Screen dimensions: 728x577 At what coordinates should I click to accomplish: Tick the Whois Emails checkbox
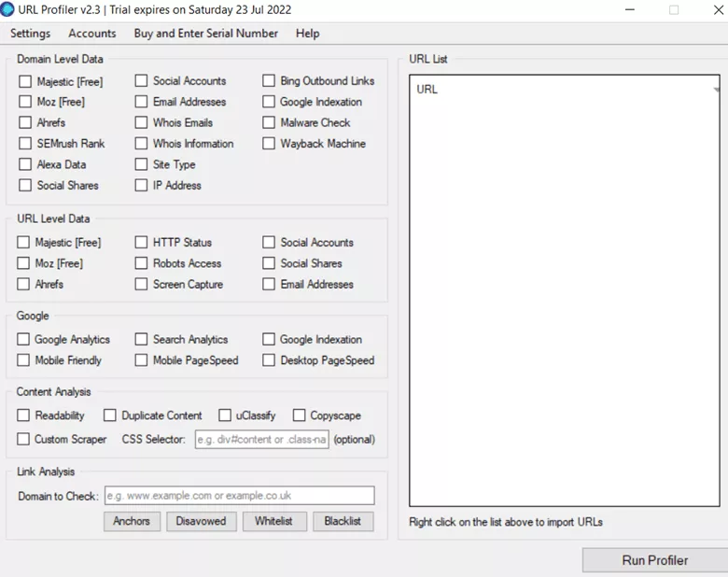click(x=141, y=122)
